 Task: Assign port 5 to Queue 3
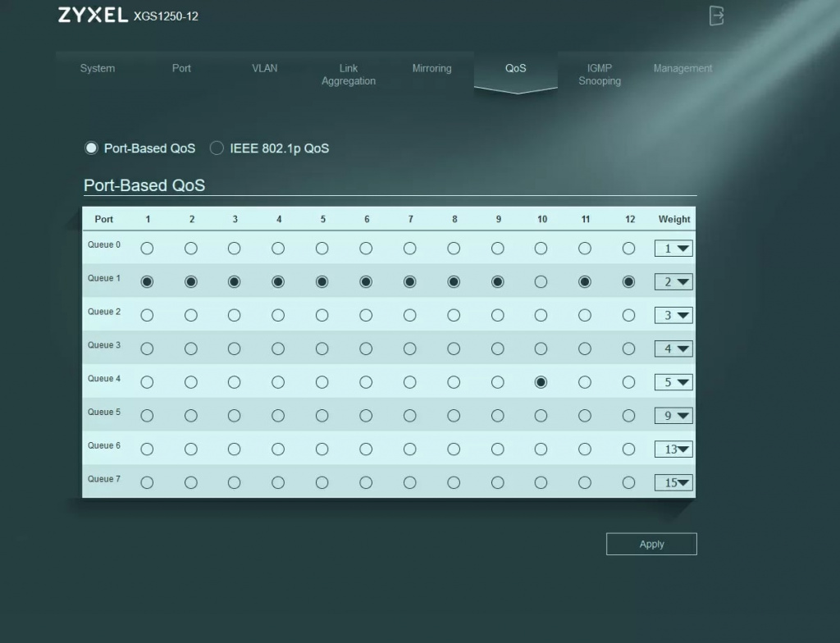coord(322,349)
